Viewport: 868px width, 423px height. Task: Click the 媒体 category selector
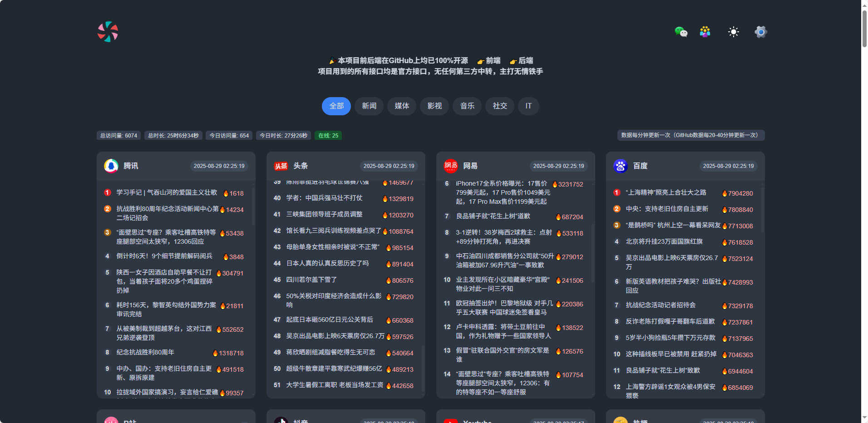401,106
